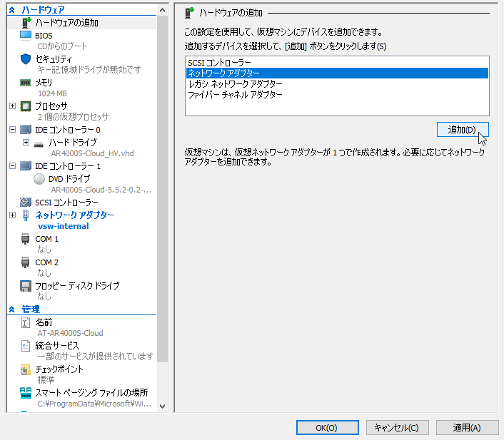Click the C:¥ProgramData¥Microsoft path text
Viewport: 504px width, 440px height.
pos(94,404)
